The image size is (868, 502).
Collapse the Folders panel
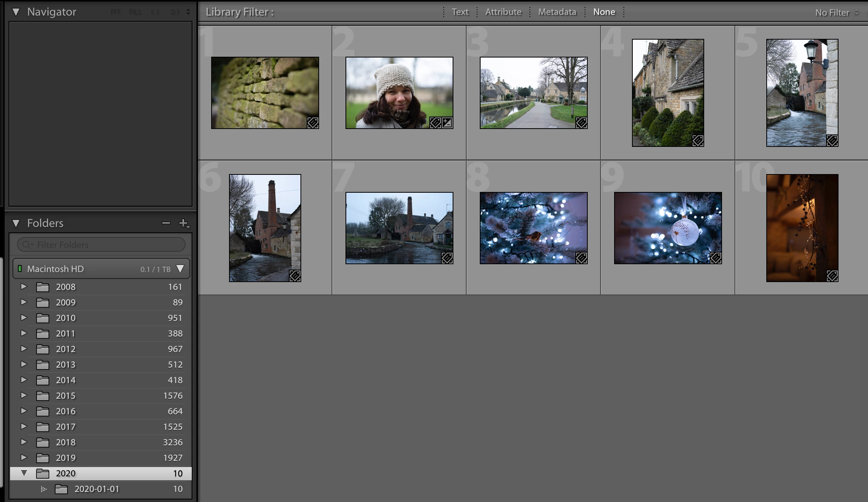pyautogui.click(x=16, y=223)
